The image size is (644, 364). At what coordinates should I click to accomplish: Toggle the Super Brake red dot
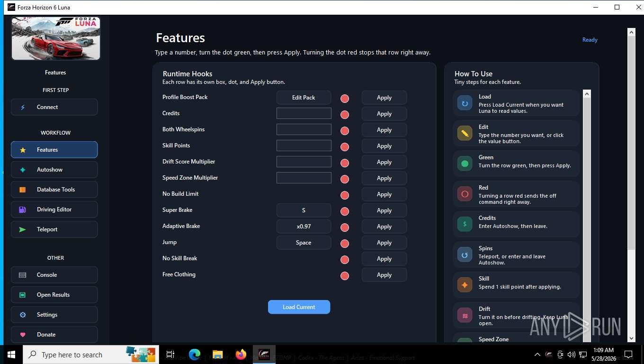[x=345, y=211]
